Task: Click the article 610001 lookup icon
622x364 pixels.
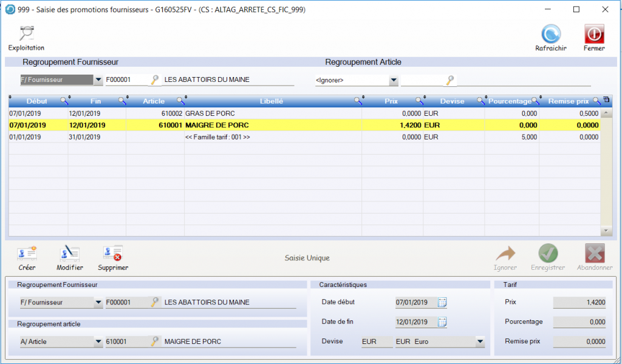Action: (x=155, y=342)
